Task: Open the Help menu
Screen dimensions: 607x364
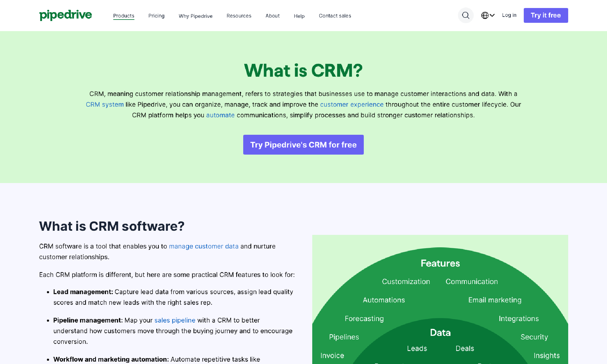Action: (x=299, y=16)
